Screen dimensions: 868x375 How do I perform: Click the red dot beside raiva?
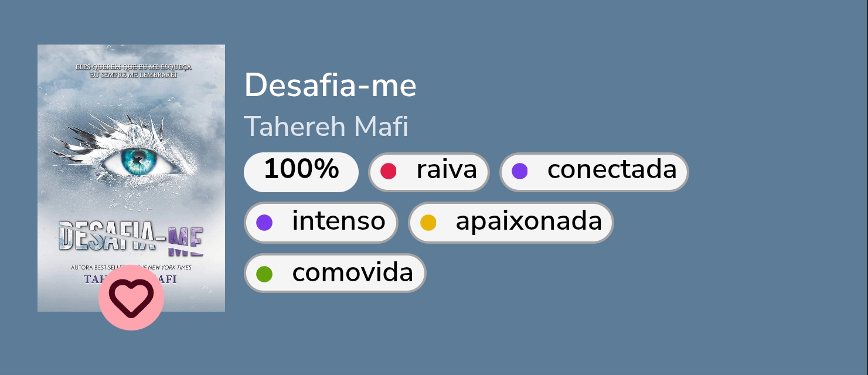coord(389,171)
